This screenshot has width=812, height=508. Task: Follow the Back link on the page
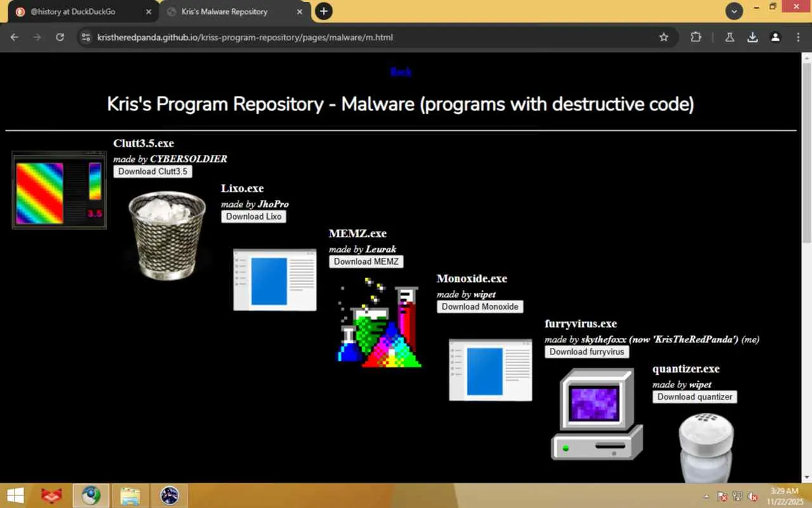coord(401,71)
